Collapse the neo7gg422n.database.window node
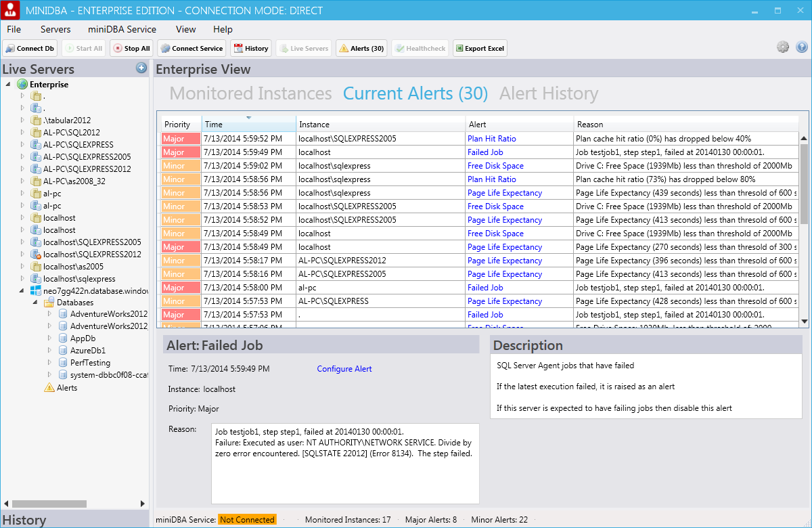The width and height of the screenshot is (812, 528). 22,290
